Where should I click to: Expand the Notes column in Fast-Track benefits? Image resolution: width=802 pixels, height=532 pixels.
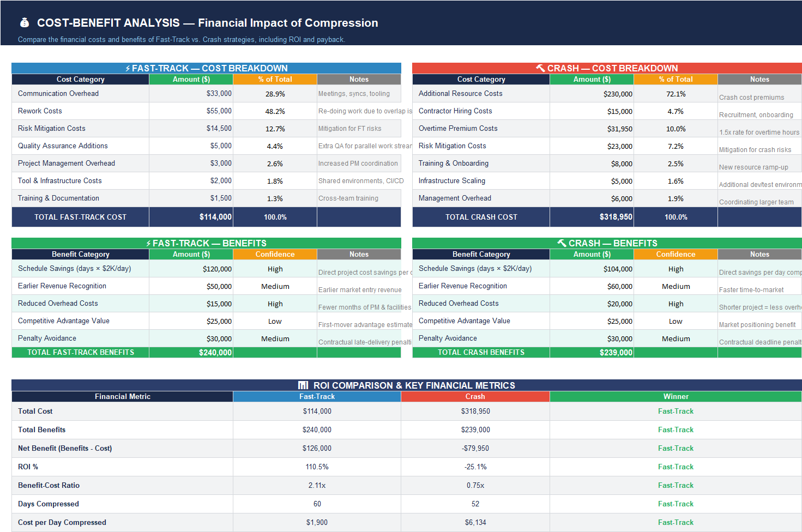click(x=359, y=254)
